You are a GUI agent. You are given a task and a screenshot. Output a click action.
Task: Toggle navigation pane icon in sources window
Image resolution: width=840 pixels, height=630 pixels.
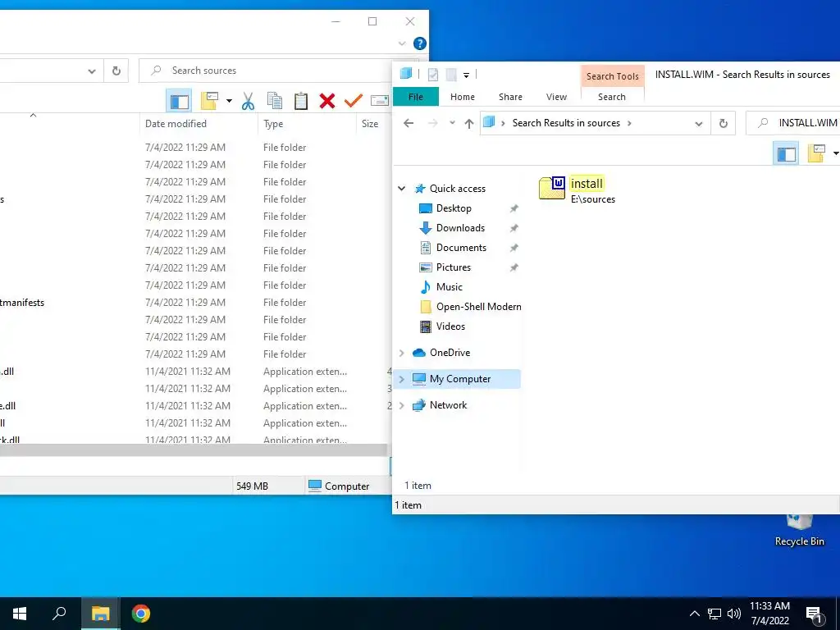coord(179,101)
